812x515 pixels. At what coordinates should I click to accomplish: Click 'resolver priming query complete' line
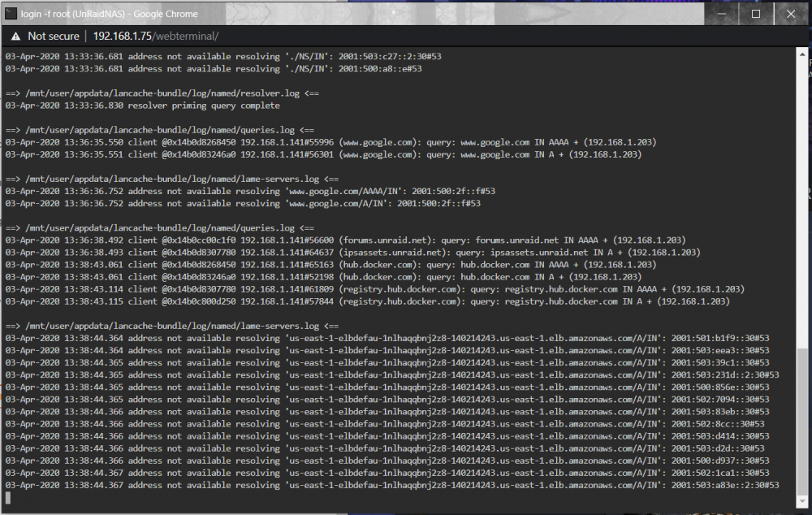pyautogui.click(x=142, y=106)
